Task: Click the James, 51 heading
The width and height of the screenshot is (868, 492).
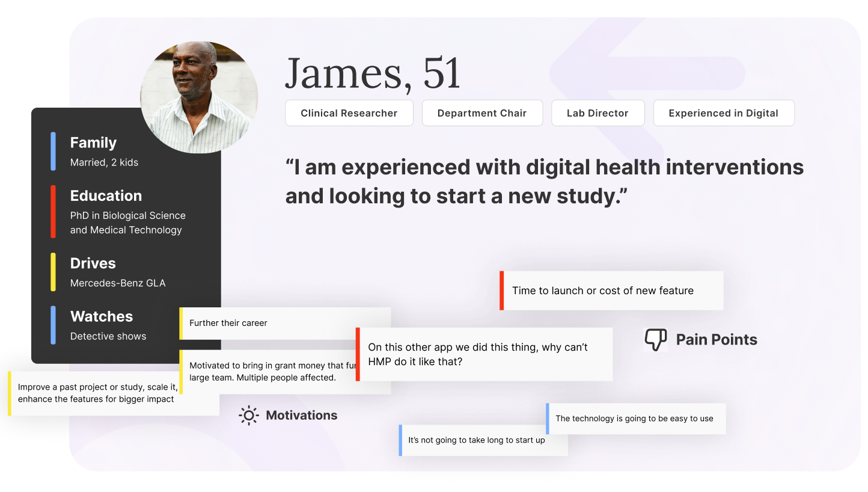Action: [373, 73]
